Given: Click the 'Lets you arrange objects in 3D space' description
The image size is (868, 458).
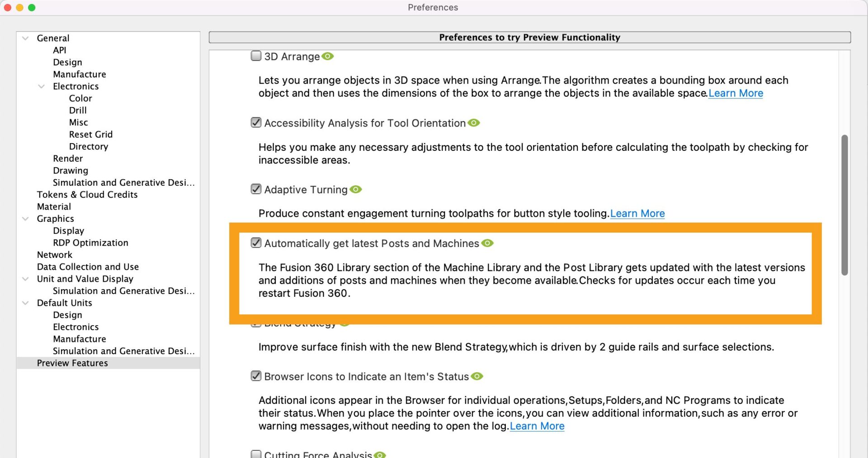Looking at the screenshot, I should [x=524, y=87].
